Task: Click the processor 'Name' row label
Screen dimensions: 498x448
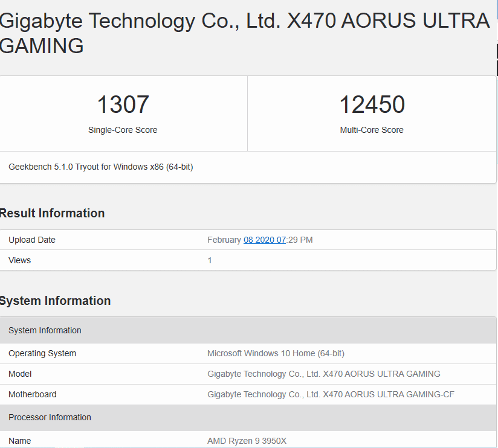Action: 20,441
